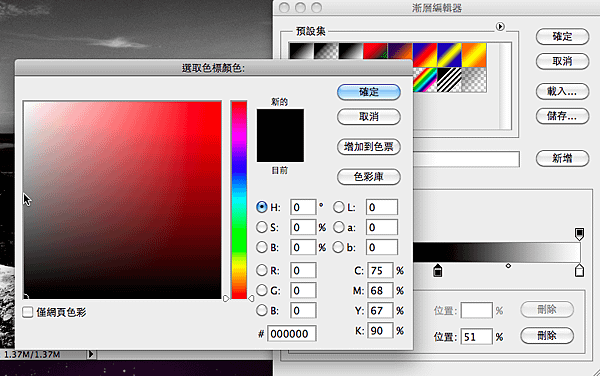Select blue-red-yellow gradient preset
This screenshot has width=600, height=376.
click(x=425, y=55)
